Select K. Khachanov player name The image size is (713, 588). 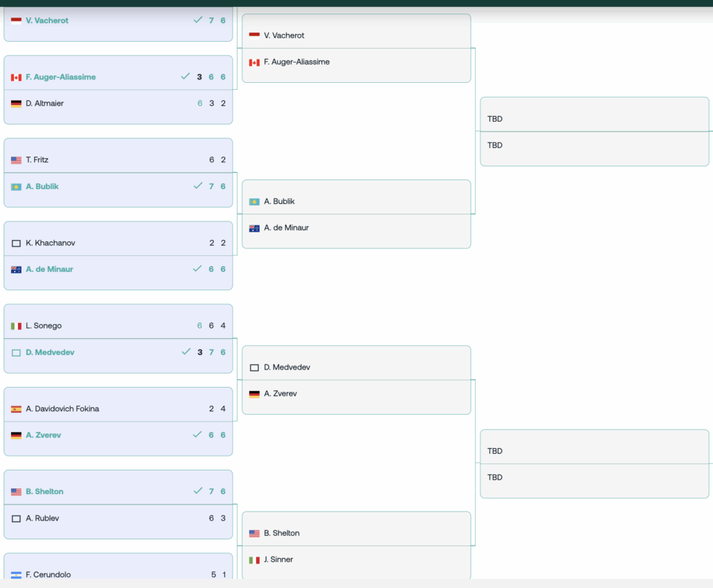pyautogui.click(x=50, y=244)
